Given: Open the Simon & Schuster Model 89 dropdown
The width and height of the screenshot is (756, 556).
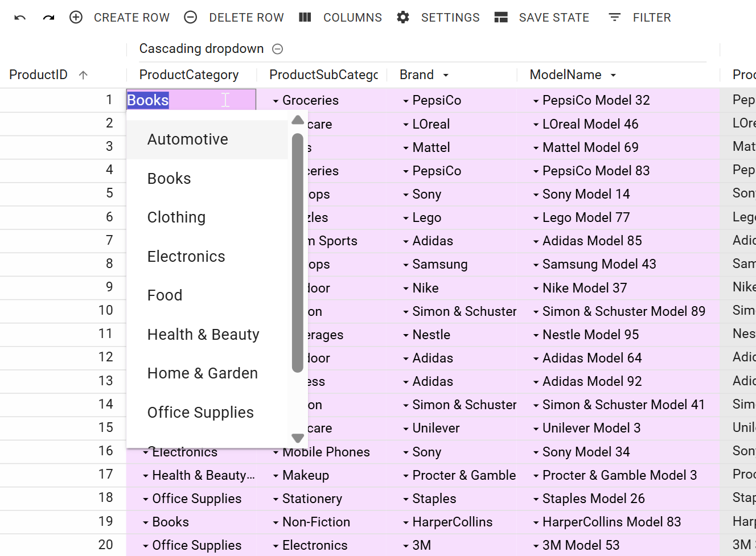Looking at the screenshot, I should pos(536,312).
